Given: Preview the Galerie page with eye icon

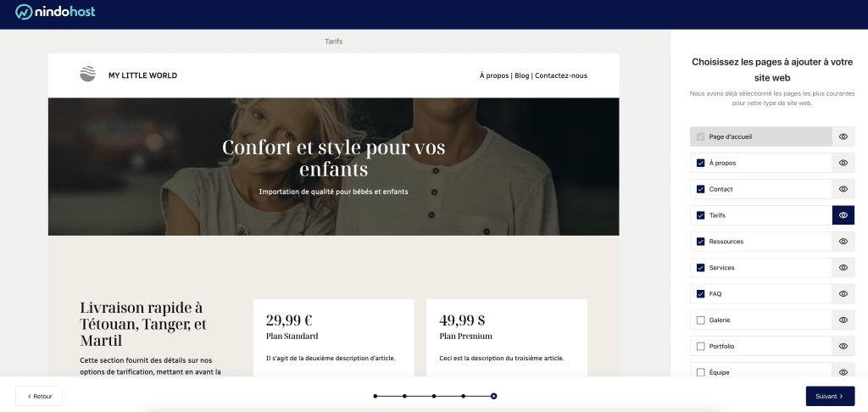Looking at the screenshot, I should [843, 320].
